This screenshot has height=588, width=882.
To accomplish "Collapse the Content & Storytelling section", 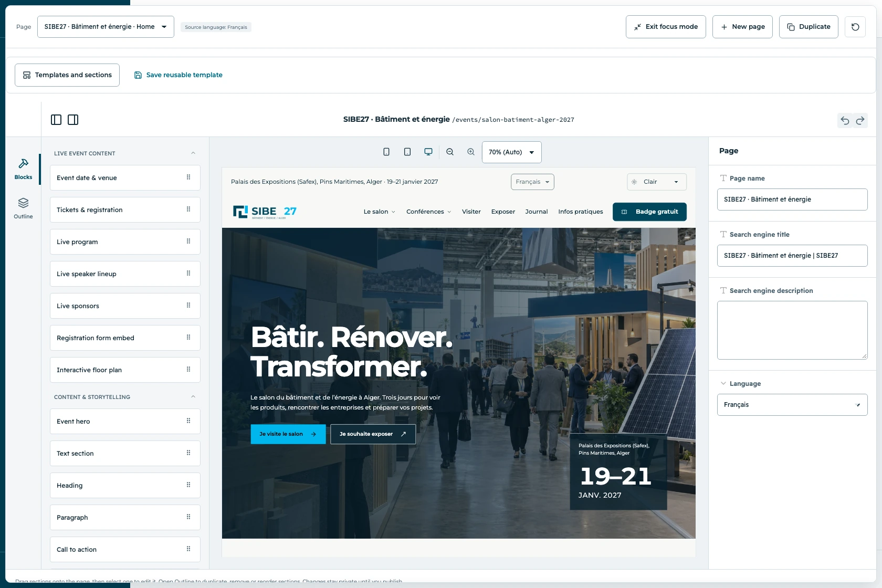I will (193, 397).
